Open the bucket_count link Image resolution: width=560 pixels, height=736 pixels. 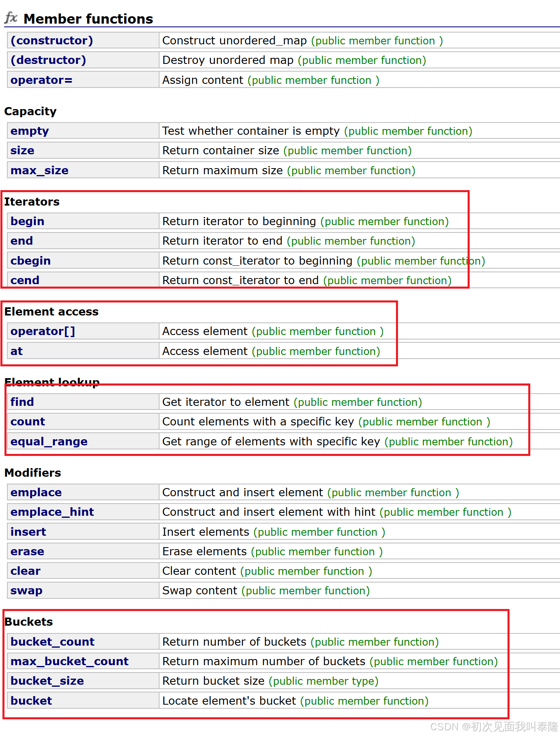(52, 642)
